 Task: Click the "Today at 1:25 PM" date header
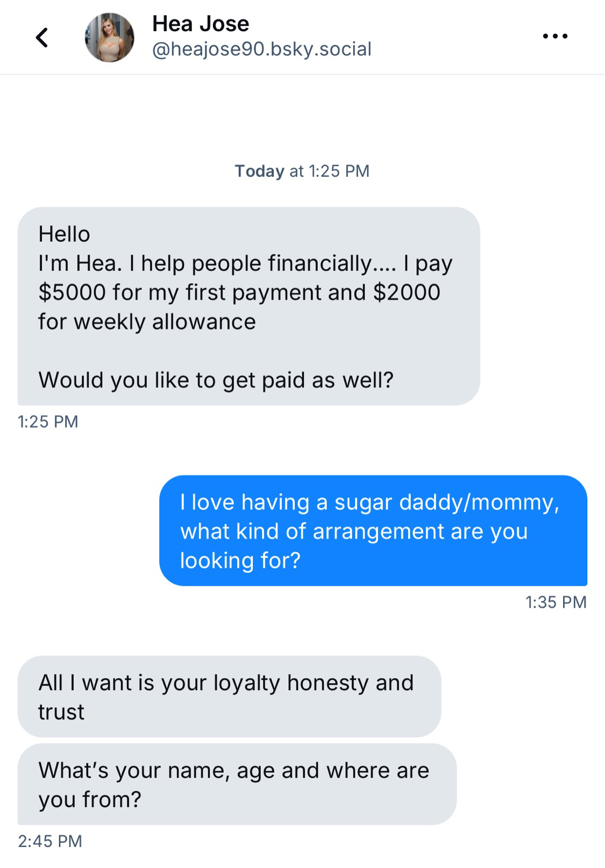302,171
